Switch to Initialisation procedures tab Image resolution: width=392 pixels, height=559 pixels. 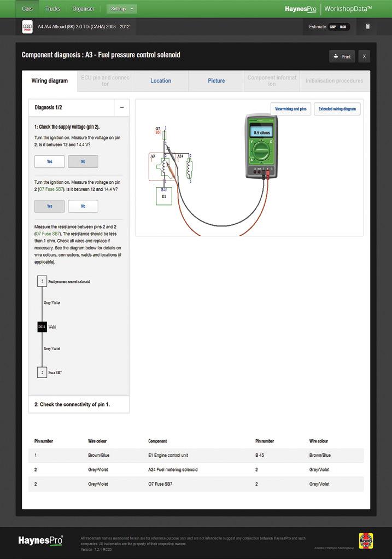click(334, 80)
